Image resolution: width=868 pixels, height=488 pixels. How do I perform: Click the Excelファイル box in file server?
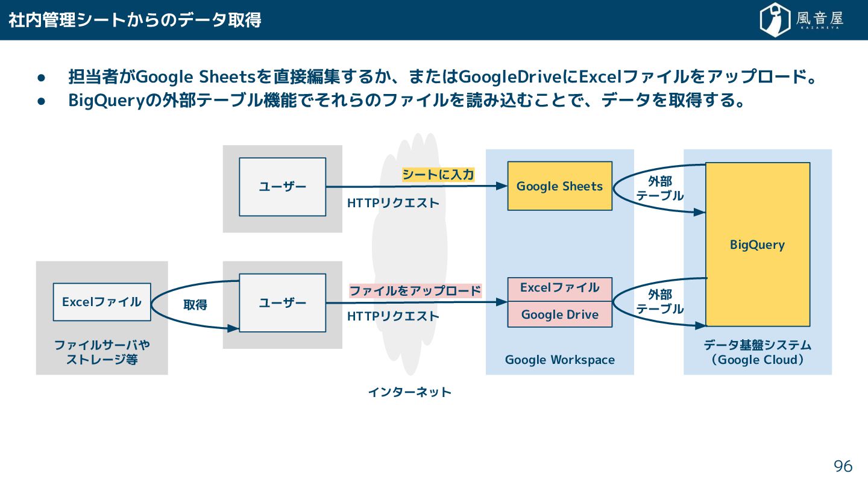pyautogui.click(x=102, y=302)
